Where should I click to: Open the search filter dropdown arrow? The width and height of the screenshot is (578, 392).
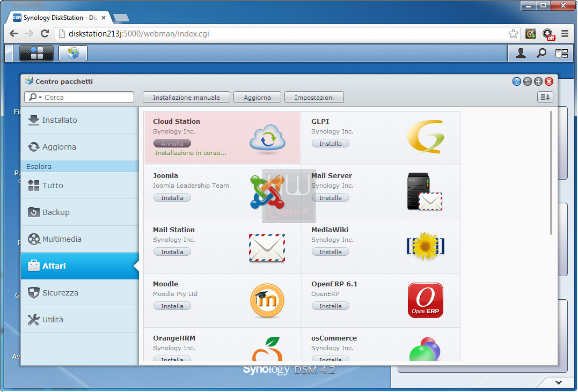40,98
